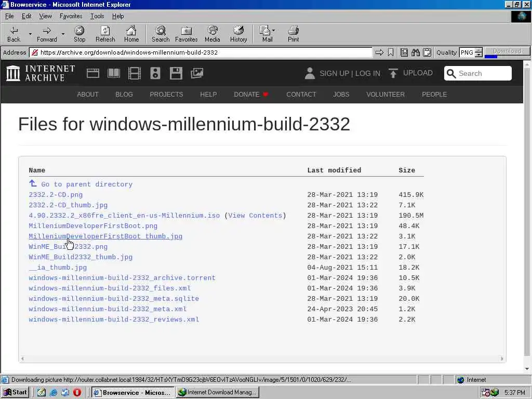Click the Download button

coord(507,51)
